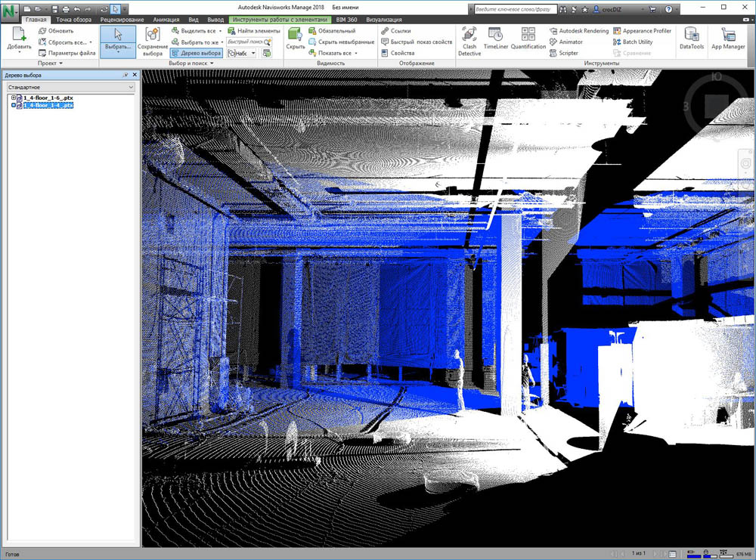Click the Print quick access icon
Viewport: 756px width, 560px height.
pos(66,8)
